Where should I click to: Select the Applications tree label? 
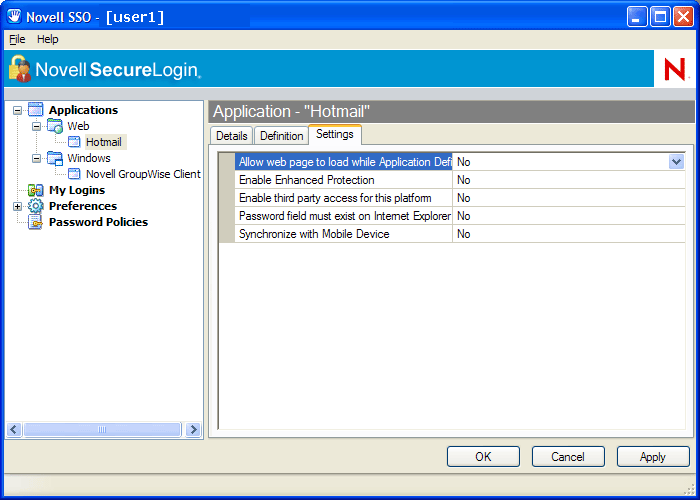pos(83,110)
